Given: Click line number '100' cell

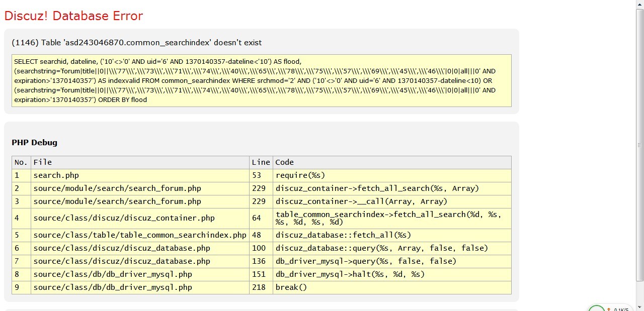Looking at the screenshot, I should (261, 248).
